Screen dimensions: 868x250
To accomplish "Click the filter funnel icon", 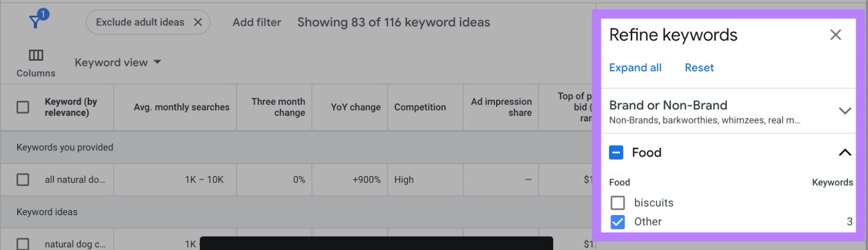I will click(x=36, y=22).
